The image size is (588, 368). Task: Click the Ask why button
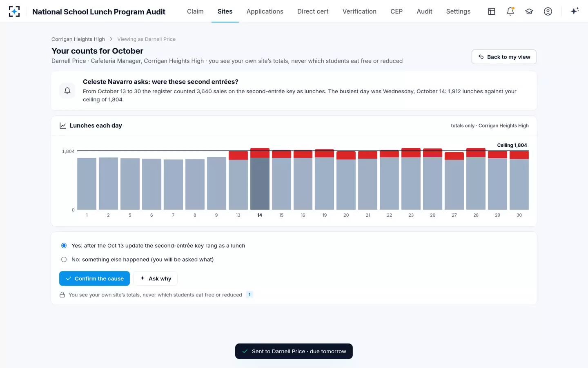point(155,278)
